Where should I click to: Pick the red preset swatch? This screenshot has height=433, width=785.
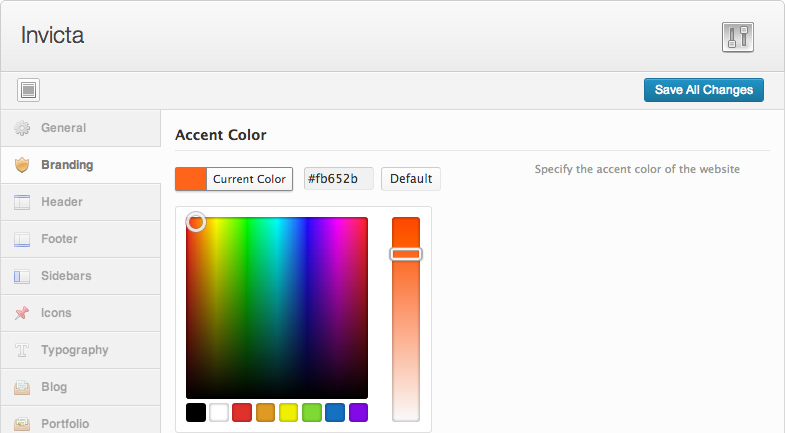242,412
